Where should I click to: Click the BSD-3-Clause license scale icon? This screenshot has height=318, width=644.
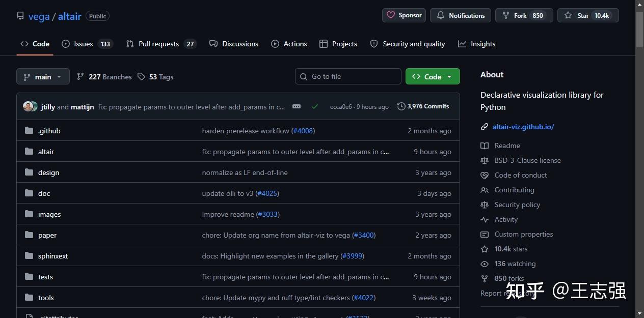click(485, 160)
